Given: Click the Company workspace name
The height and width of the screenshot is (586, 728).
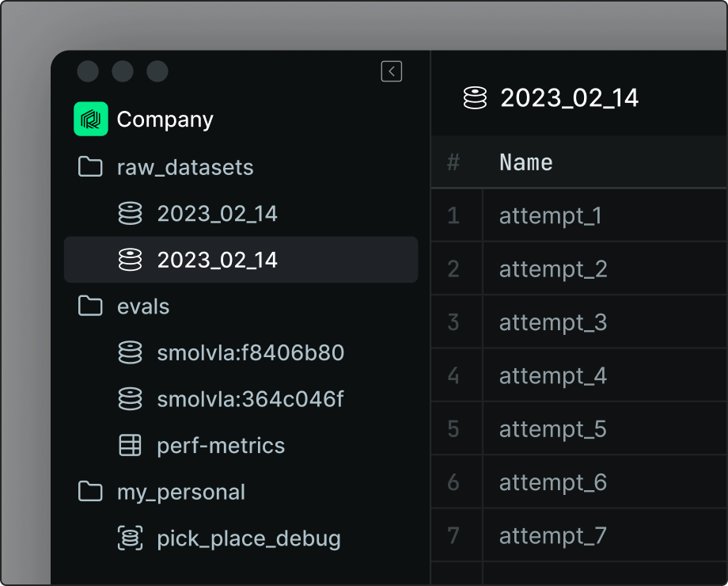Looking at the screenshot, I should (x=165, y=119).
